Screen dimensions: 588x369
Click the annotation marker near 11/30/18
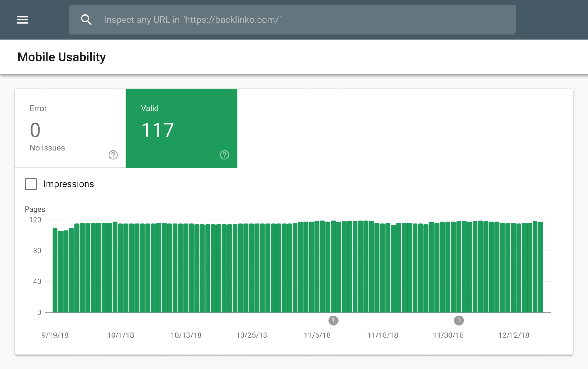click(459, 320)
